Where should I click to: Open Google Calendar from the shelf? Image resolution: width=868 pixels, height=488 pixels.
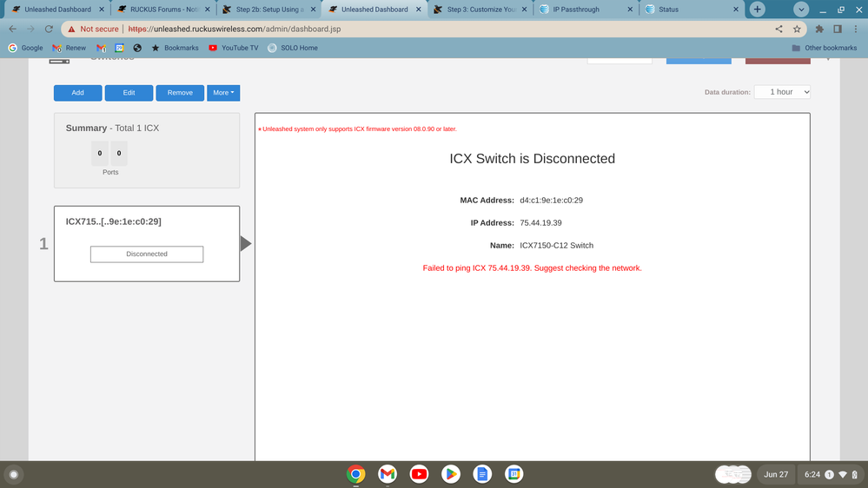point(514,474)
